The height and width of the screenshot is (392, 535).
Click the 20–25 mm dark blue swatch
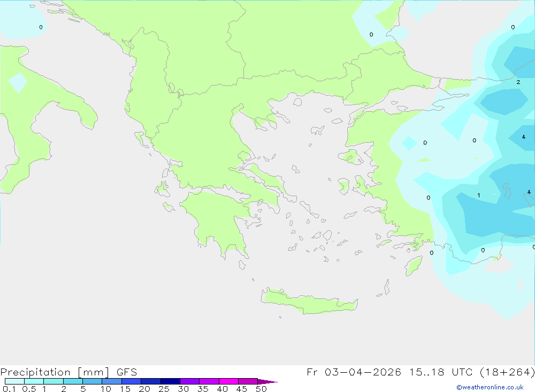click(x=151, y=381)
